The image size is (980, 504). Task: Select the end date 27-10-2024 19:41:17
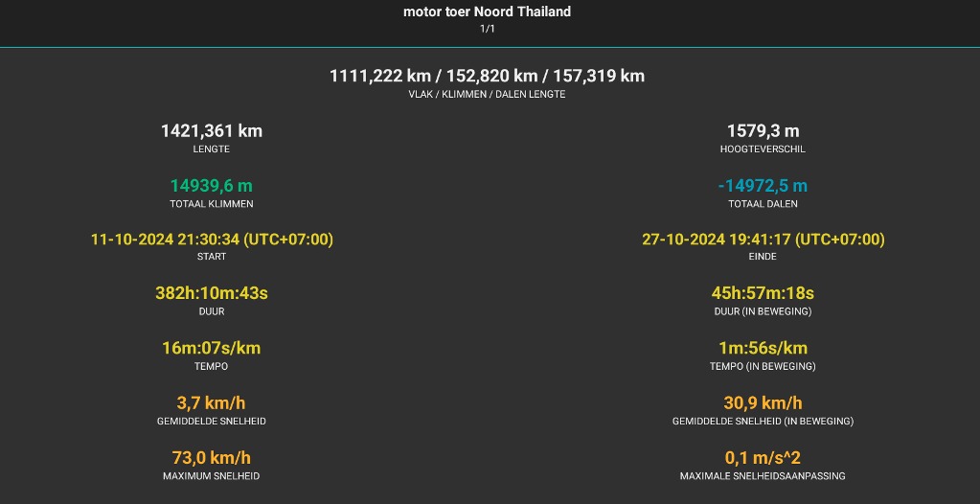pos(763,240)
